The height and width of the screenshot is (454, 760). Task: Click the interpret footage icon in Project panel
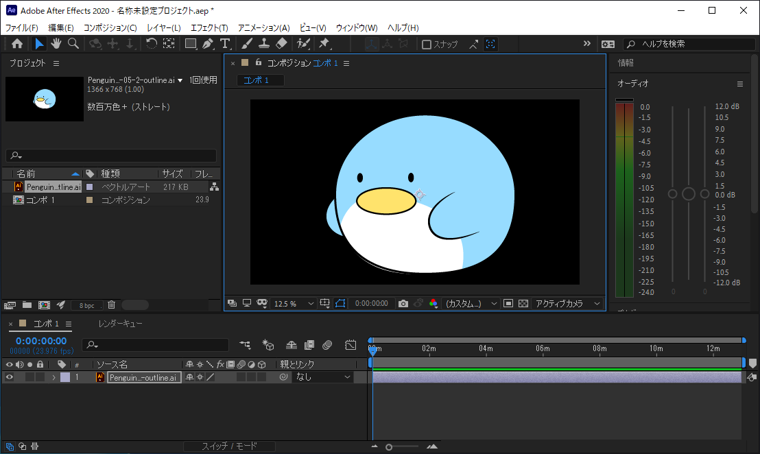point(10,305)
